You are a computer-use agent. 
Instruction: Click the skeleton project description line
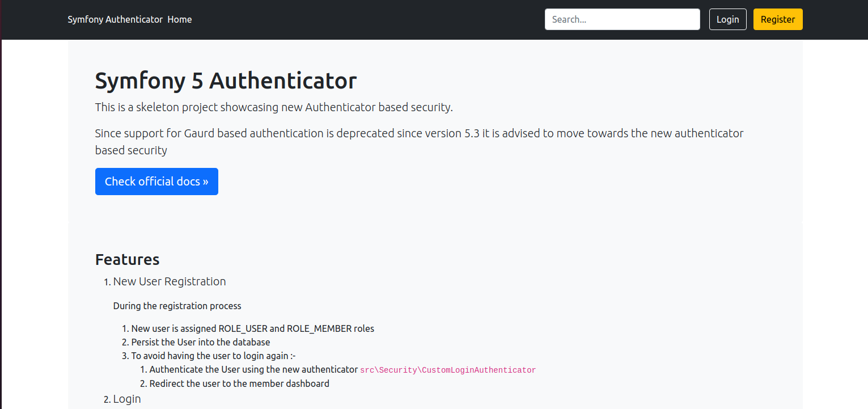click(x=274, y=107)
